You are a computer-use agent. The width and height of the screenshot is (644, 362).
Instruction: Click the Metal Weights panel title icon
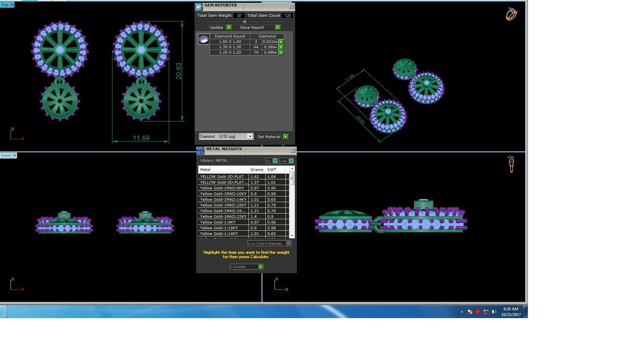click(200, 150)
